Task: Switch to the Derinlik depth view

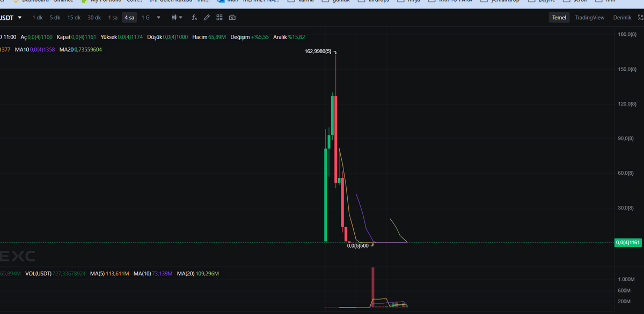Action: tap(622, 18)
